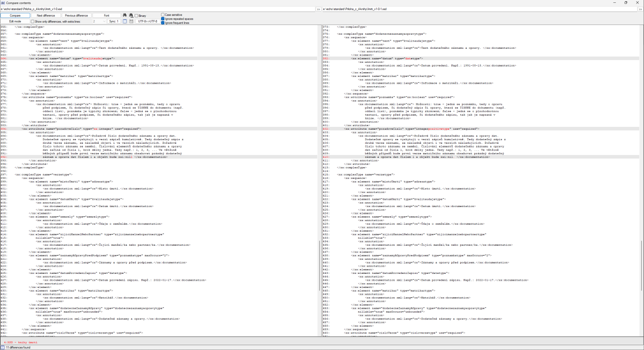644x350 pixels.
Task: Click right line 377 text element
Action: pyautogui.click(x=393, y=41)
